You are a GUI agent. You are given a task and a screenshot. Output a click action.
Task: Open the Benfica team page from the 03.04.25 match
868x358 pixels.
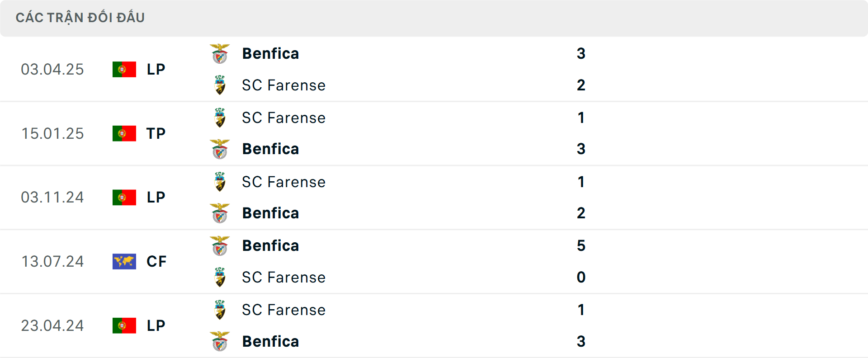click(270, 53)
